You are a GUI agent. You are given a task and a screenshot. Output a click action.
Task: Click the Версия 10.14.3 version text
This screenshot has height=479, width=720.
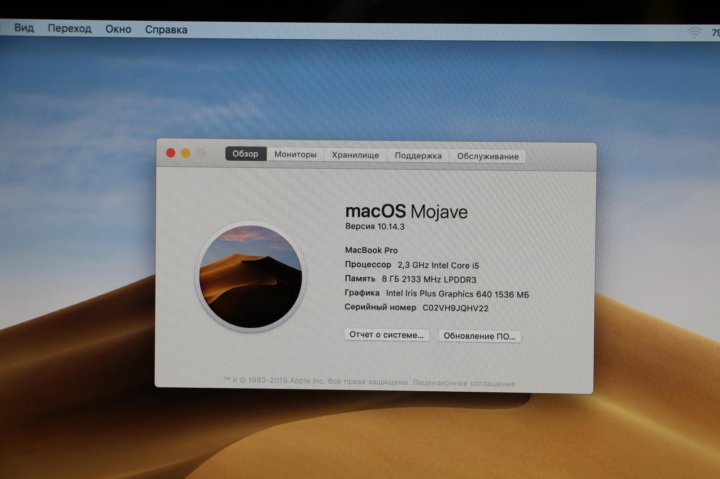(x=374, y=228)
